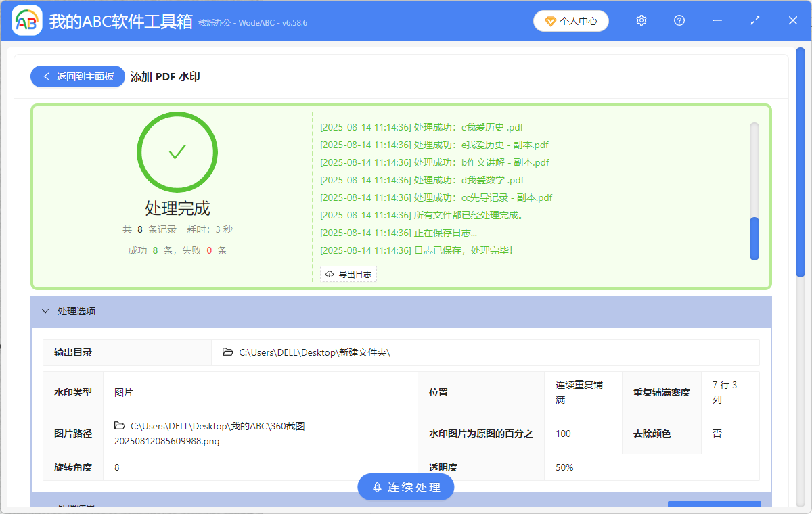The width and height of the screenshot is (812, 514).
Task: Click the透明度 value showing 50%
Action: (563, 467)
